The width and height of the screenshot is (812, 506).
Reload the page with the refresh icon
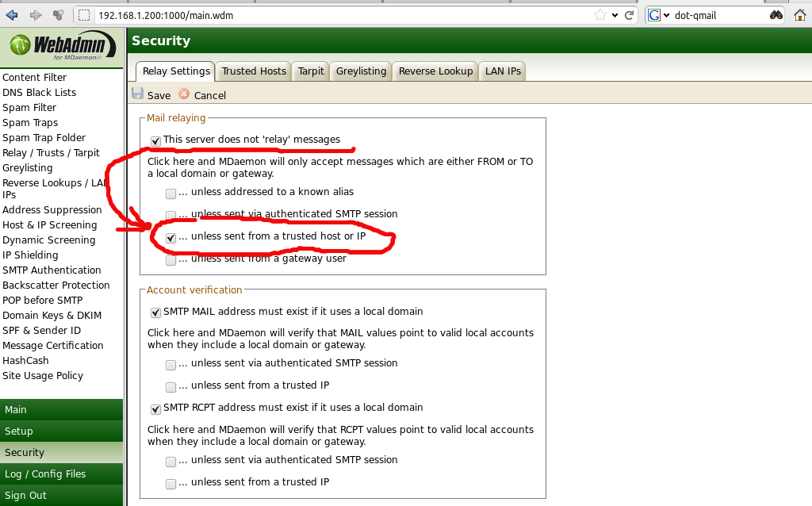point(630,15)
